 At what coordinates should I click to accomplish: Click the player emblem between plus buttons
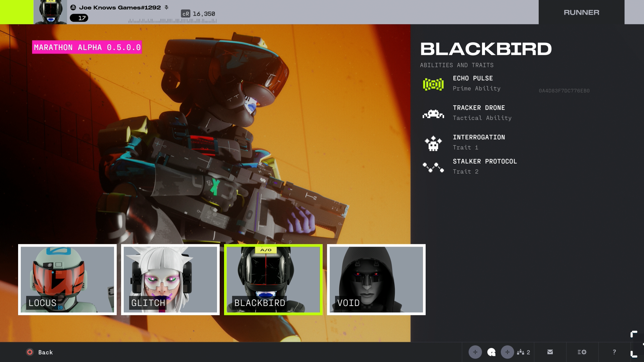coord(491,352)
